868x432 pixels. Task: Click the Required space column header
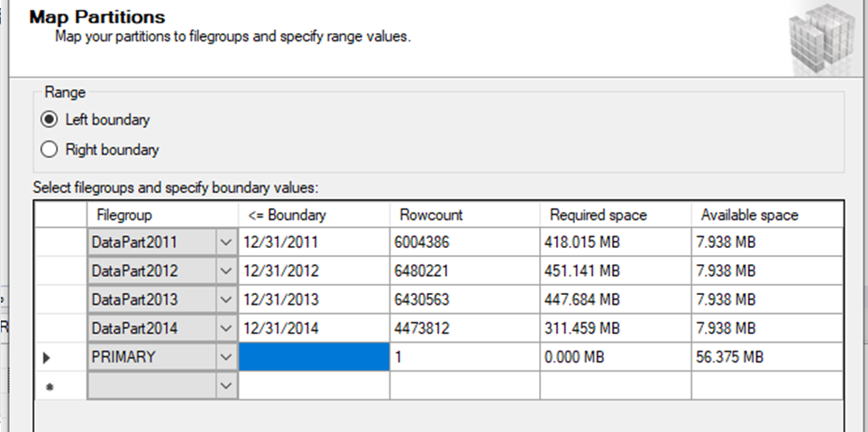(x=616, y=216)
